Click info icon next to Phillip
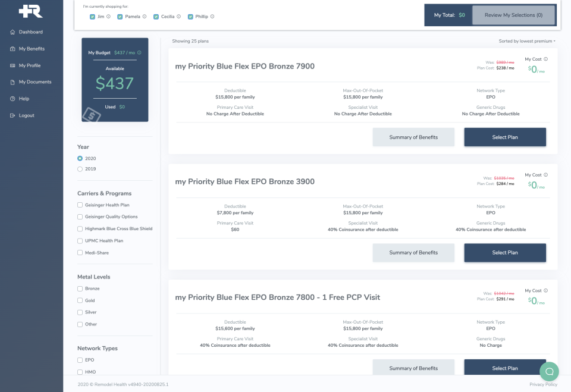 point(212,17)
